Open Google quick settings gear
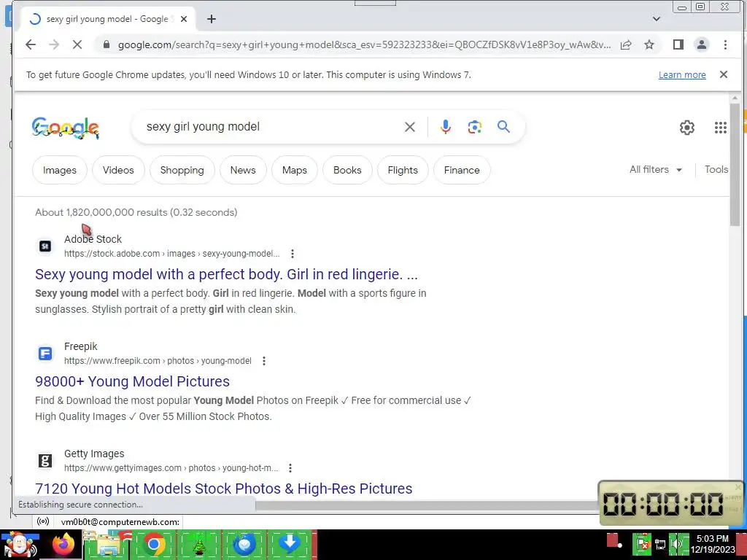 [x=686, y=127]
